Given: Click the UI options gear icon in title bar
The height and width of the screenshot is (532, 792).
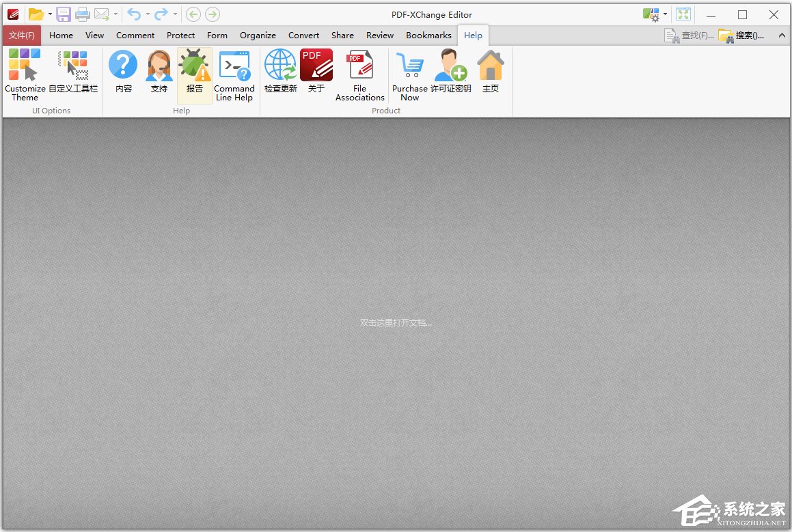Looking at the screenshot, I should (x=651, y=14).
